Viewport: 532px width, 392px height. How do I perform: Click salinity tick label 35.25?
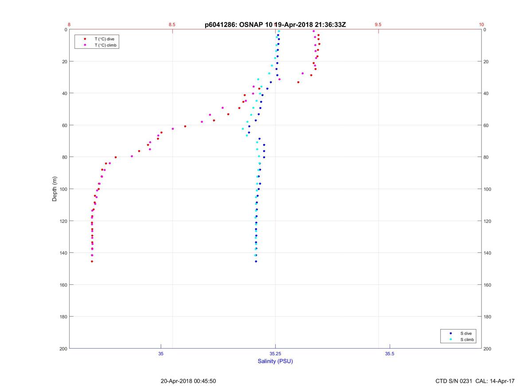[x=275, y=353]
